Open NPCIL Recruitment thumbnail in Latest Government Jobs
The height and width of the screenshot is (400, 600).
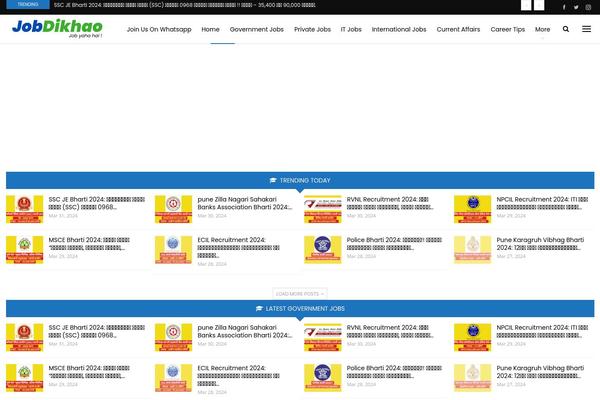(x=473, y=337)
